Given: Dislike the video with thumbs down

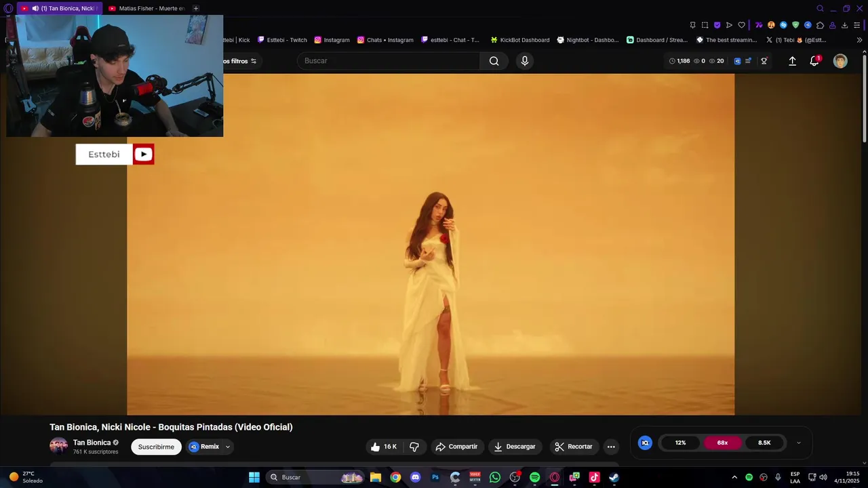Looking at the screenshot, I should (414, 447).
